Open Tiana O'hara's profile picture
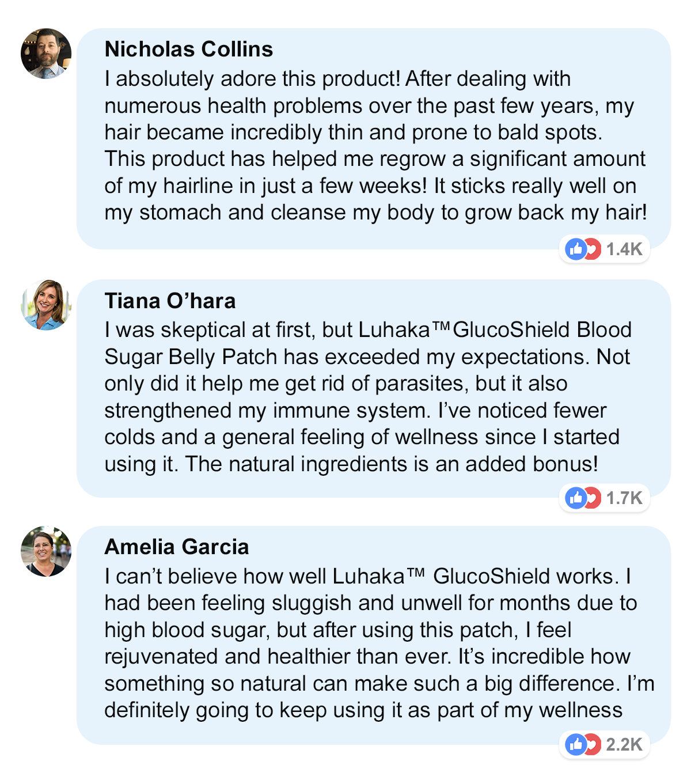 pyautogui.click(x=46, y=305)
